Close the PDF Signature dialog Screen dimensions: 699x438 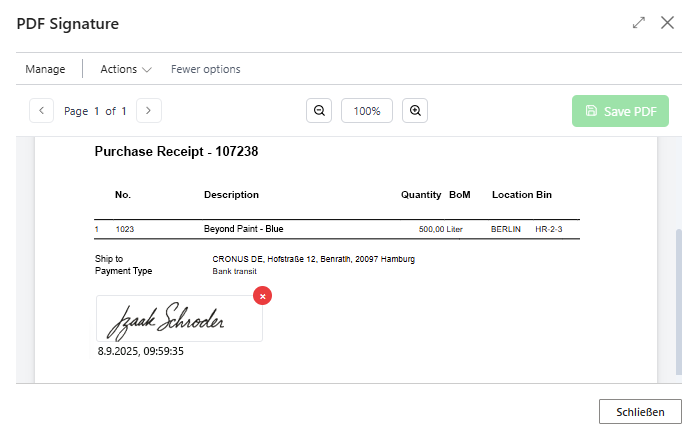pos(667,22)
